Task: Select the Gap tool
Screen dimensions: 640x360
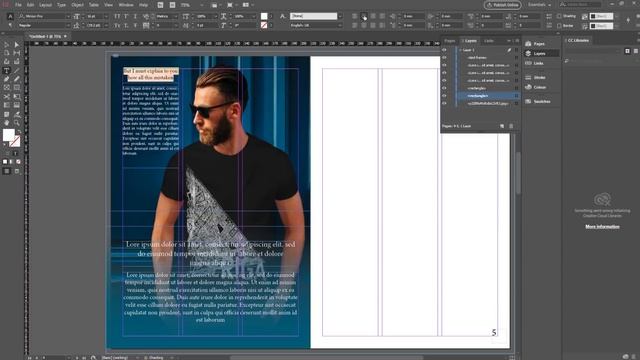Action: point(16,53)
